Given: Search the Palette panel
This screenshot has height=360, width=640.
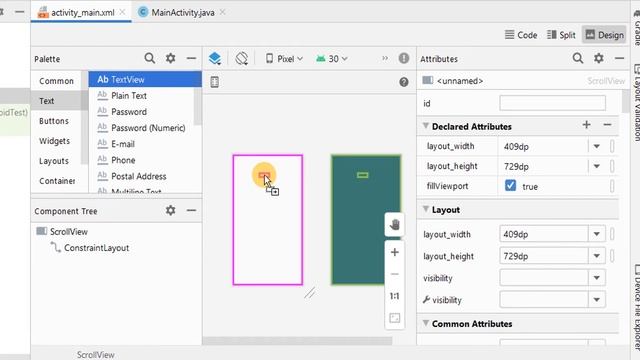Looking at the screenshot, I should click(150, 58).
